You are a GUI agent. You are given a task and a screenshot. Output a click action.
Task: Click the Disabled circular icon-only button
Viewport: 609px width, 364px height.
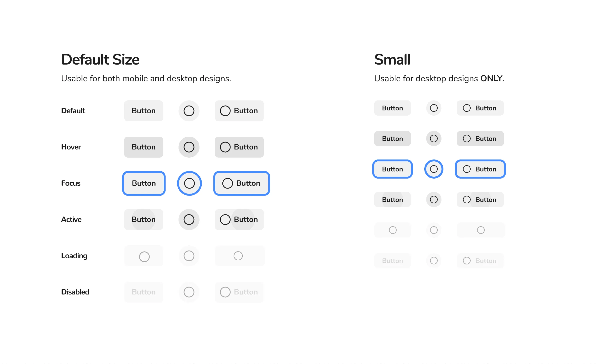pyautogui.click(x=189, y=292)
